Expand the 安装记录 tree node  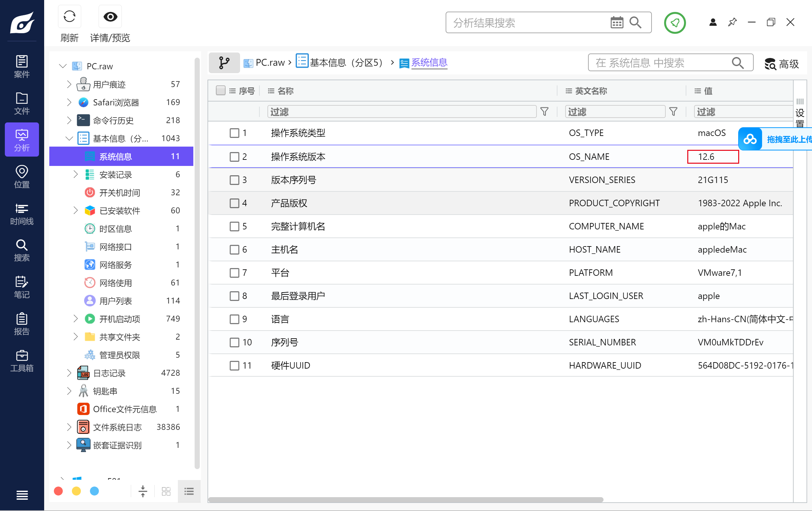(x=75, y=174)
